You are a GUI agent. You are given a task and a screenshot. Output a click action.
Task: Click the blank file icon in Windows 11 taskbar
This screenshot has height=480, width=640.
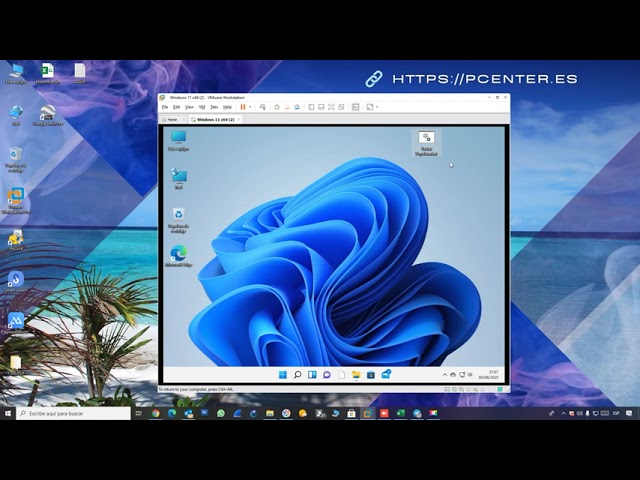pyautogui.click(x=342, y=375)
